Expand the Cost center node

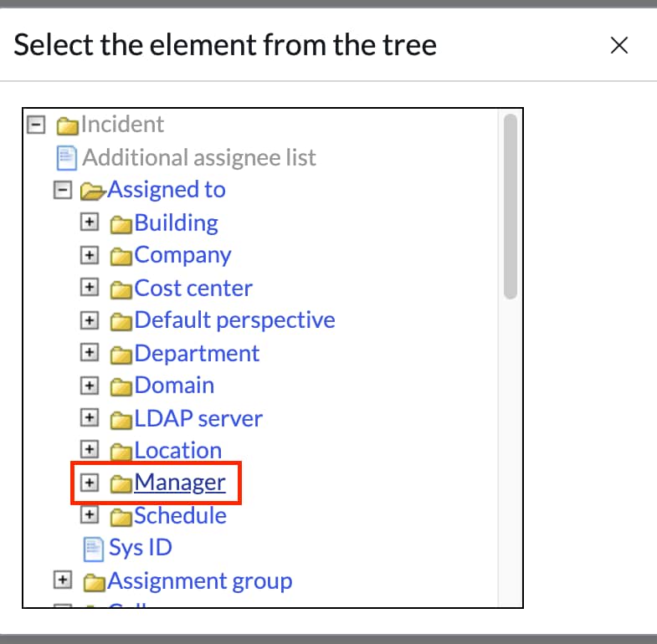(x=89, y=288)
